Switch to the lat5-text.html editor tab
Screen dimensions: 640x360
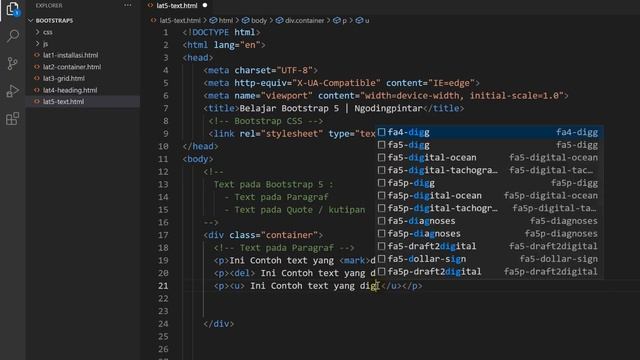coord(176,5)
